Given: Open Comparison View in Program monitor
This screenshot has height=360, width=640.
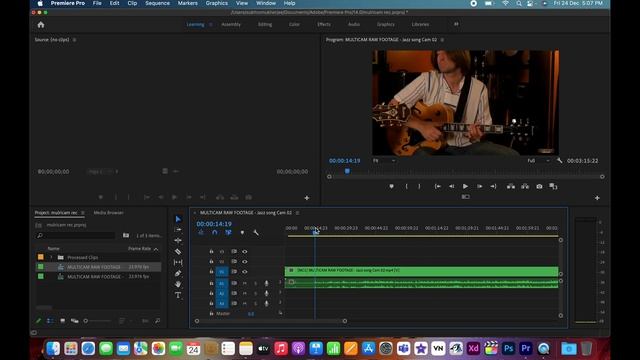Looking at the screenshot, I should pos(553,186).
